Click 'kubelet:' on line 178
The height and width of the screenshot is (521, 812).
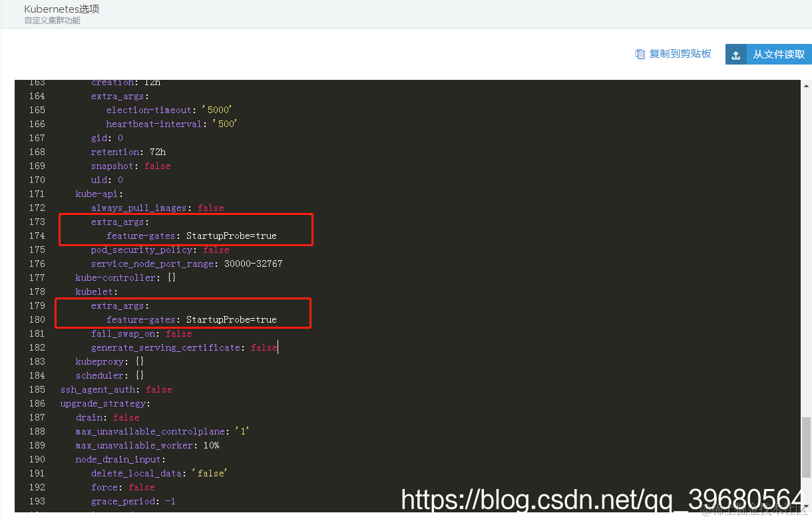pyautogui.click(x=97, y=291)
